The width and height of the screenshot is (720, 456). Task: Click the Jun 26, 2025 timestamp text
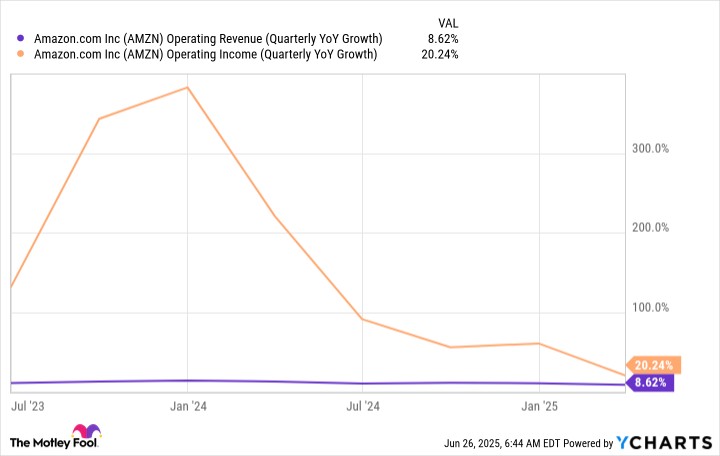[502, 443]
